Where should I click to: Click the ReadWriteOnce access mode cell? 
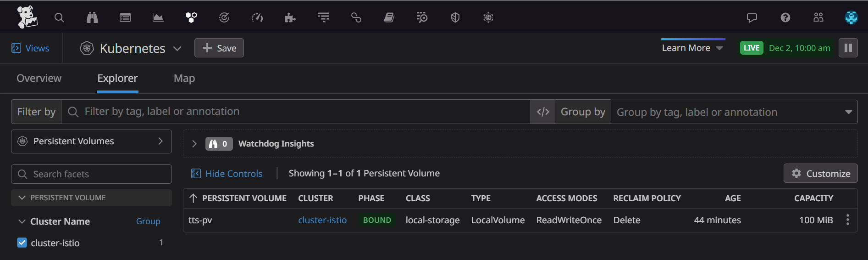569,220
